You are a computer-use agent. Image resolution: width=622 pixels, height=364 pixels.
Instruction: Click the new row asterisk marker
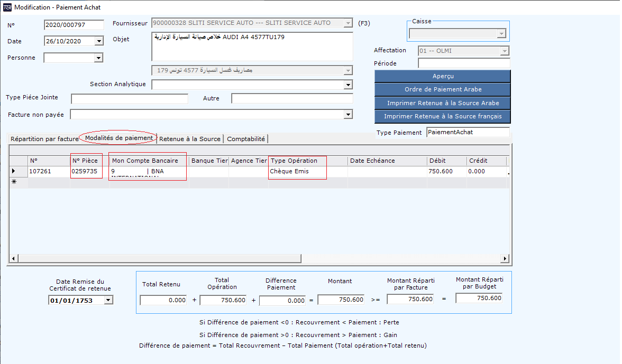[14, 182]
